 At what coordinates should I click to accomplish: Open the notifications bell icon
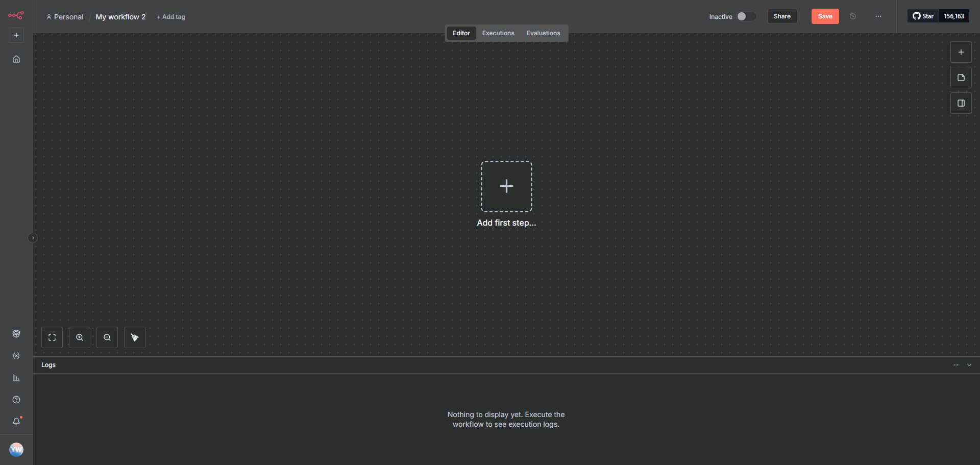16,422
